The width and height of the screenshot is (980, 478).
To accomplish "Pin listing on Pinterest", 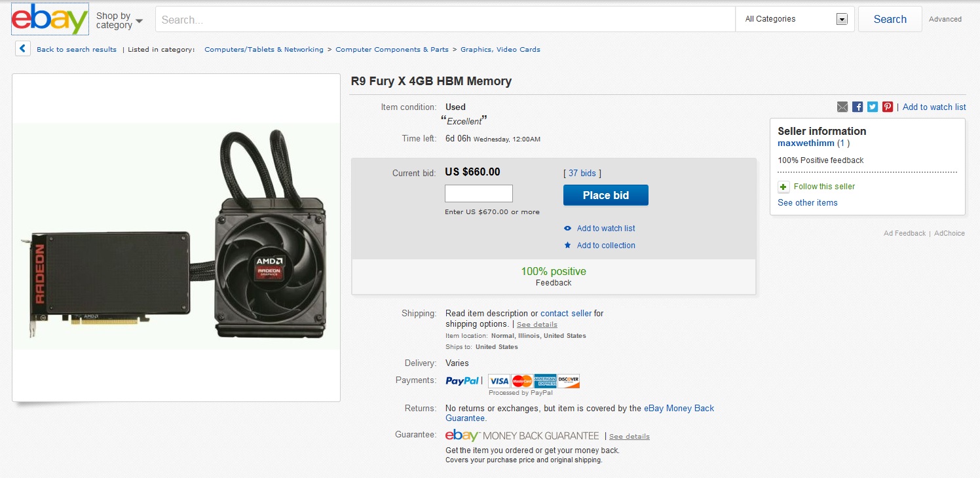I will pyautogui.click(x=888, y=107).
